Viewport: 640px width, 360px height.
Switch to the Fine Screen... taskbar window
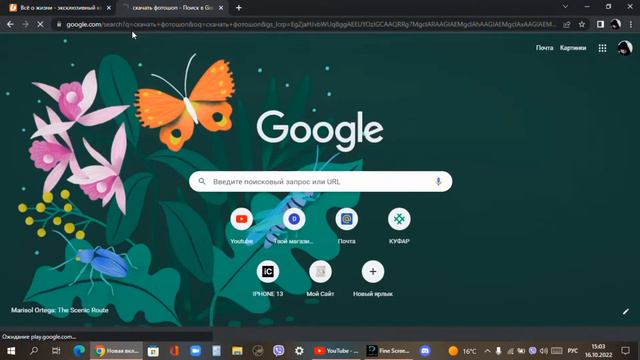[x=388, y=351]
